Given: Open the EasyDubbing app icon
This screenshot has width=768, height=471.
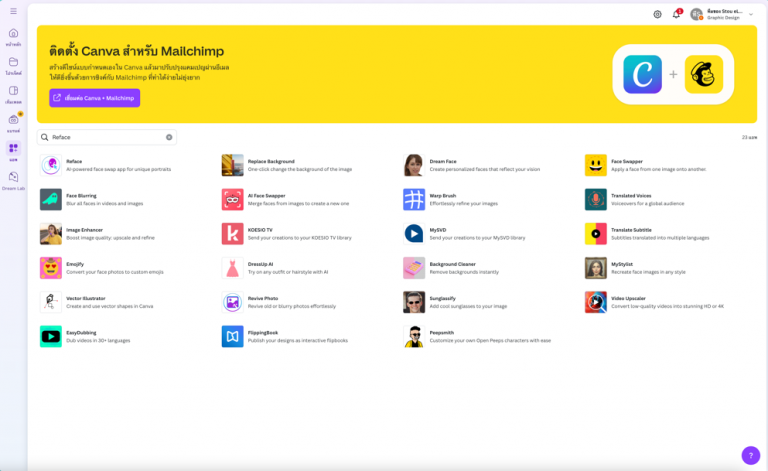Looking at the screenshot, I should pos(51,337).
